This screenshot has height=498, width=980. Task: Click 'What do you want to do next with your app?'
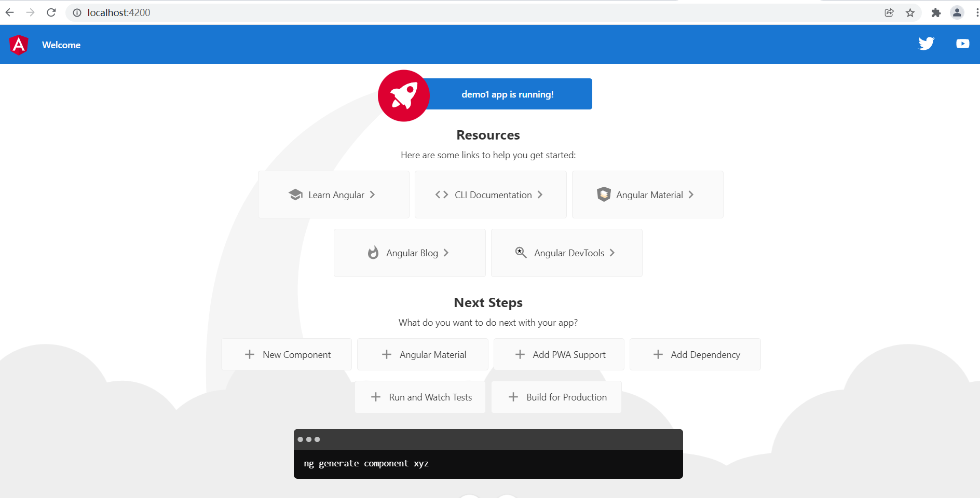tap(488, 323)
